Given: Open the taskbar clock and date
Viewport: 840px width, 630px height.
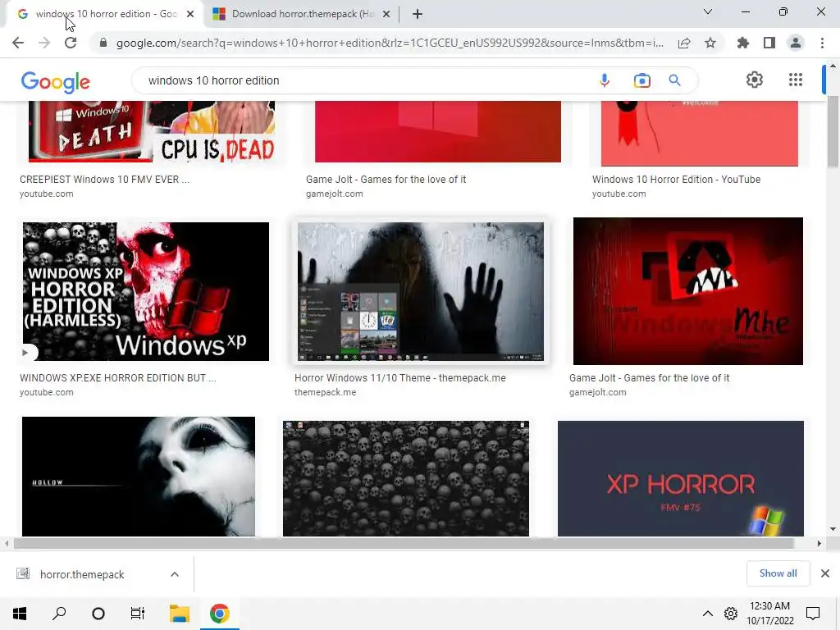Looking at the screenshot, I should [769, 614].
